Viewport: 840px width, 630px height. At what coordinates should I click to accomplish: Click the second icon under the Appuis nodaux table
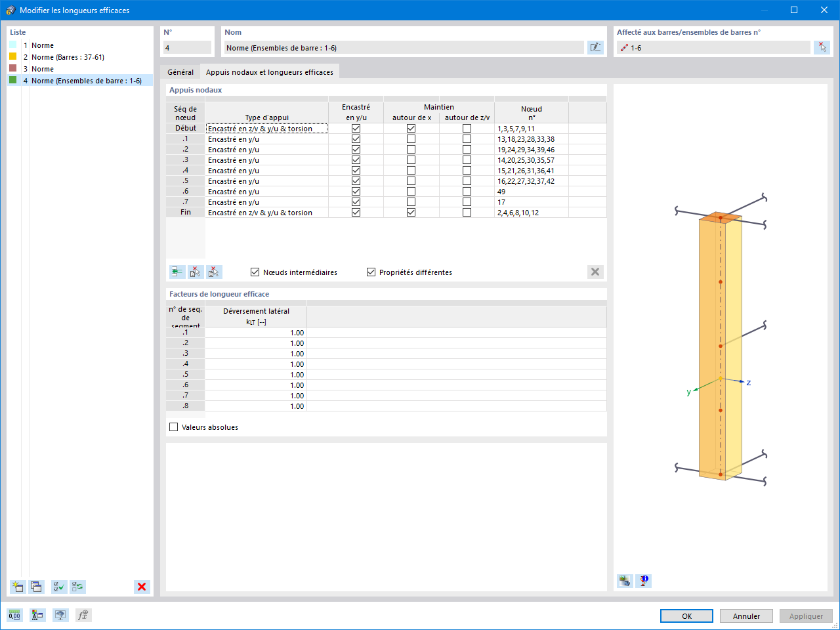pyautogui.click(x=196, y=272)
